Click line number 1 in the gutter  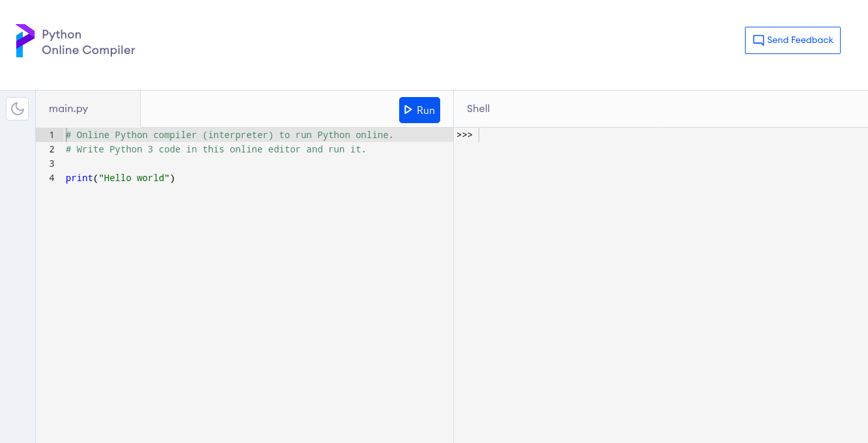point(51,135)
